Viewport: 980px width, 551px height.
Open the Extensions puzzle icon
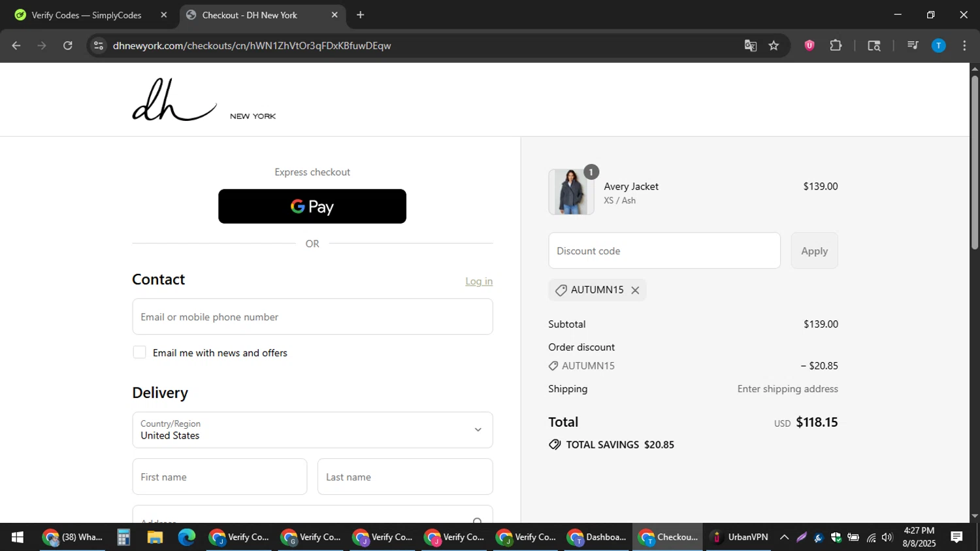pyautogui.click(x=836, y=46)
